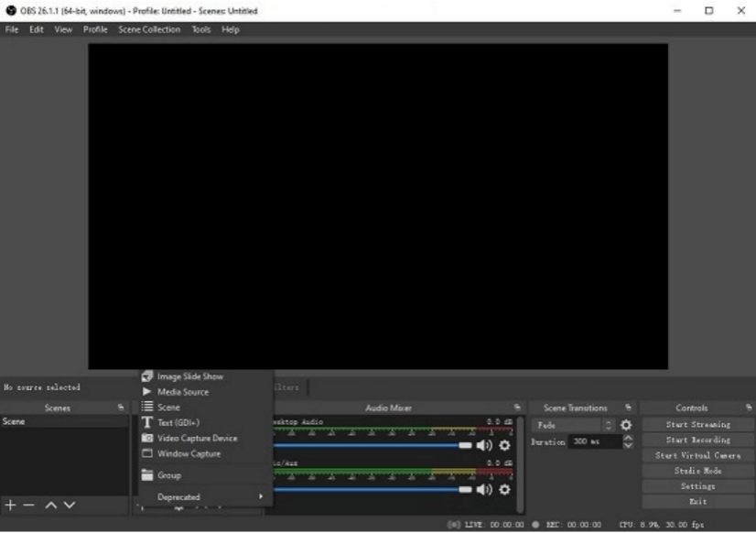Click the Start Streaming button
Image resolution: width=756 pixels, height=533 pixels.
tap(697, 424)
